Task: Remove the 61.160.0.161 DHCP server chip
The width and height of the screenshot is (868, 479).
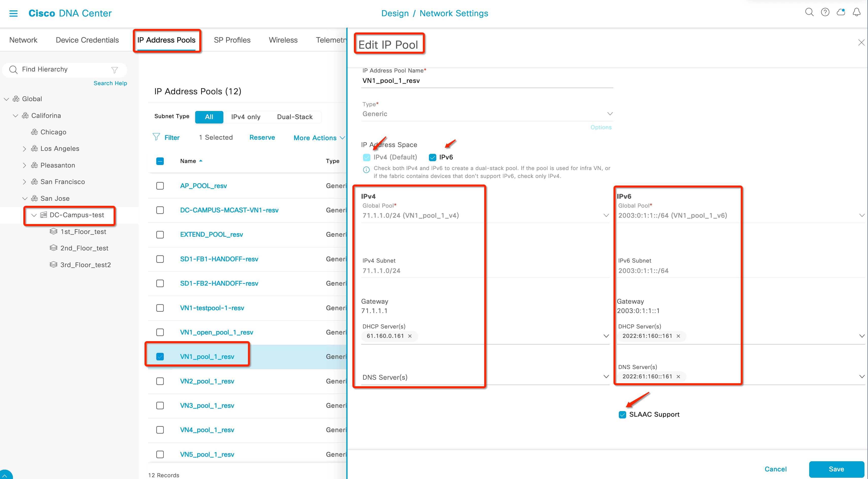Action: [410, 336]
